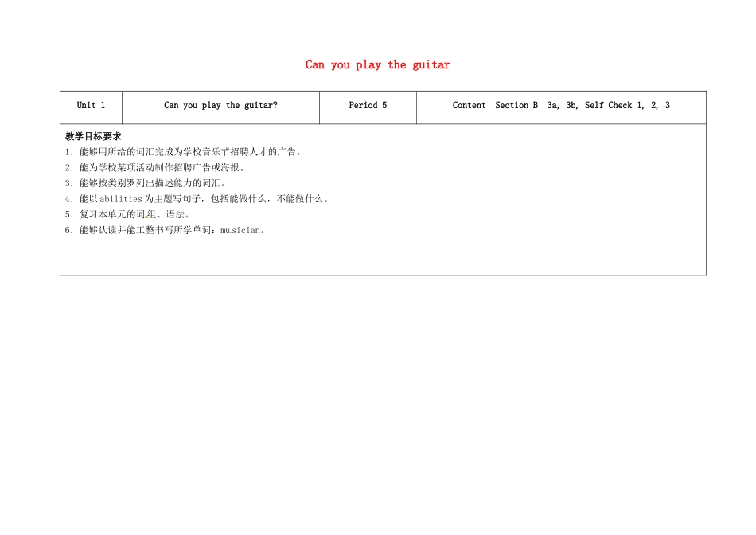Select line 1 about 学校音乐节招聘人才的广告

[184, 152]
